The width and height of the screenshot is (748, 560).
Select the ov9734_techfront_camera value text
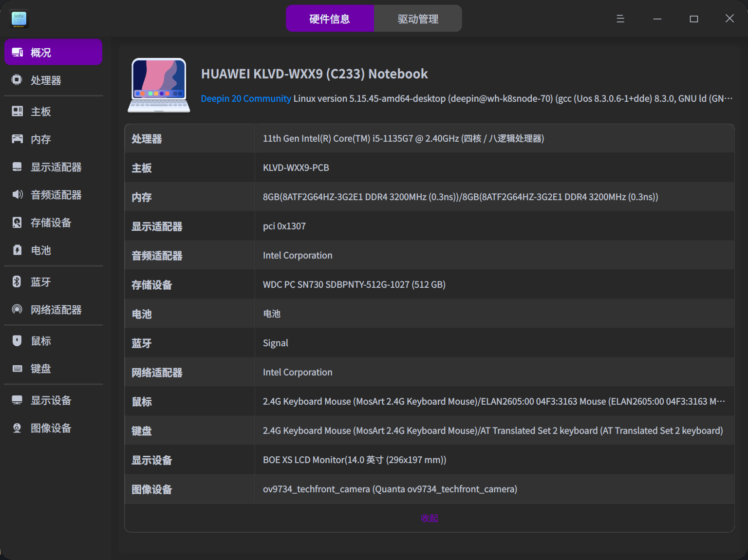(390, 489)
